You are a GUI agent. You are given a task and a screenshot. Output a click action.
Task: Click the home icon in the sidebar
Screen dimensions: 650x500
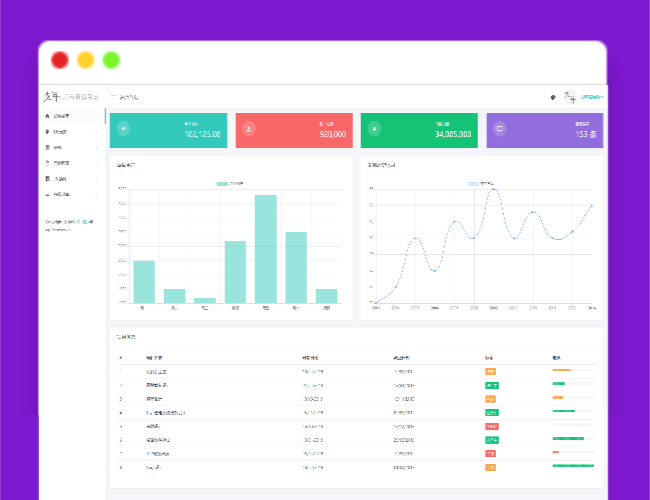coord(48,117)
